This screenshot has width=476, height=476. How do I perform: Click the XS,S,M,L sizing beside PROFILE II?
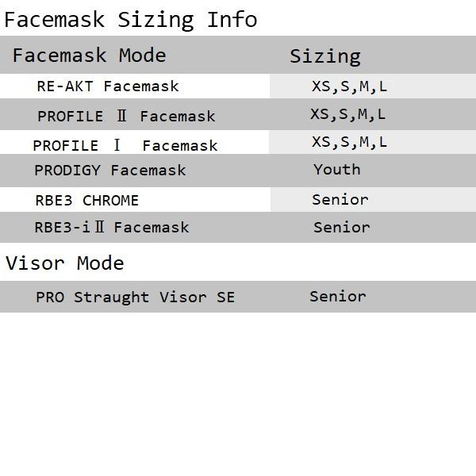[x=348, y=115]
